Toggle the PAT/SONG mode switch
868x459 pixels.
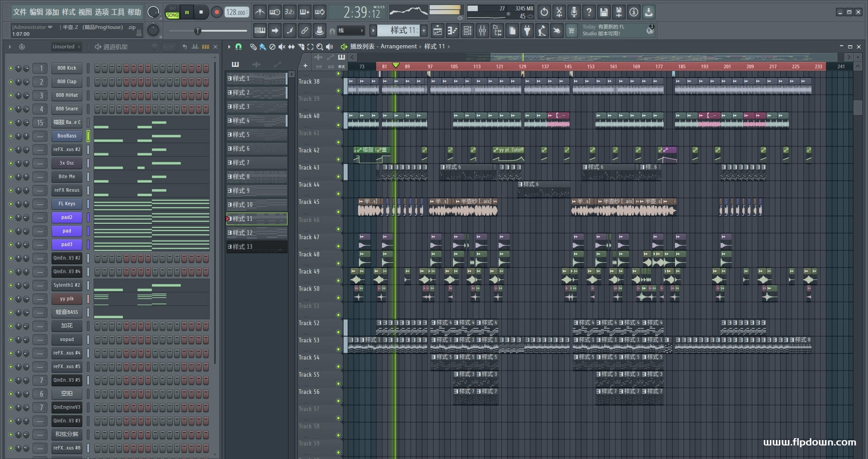(172, 12)
